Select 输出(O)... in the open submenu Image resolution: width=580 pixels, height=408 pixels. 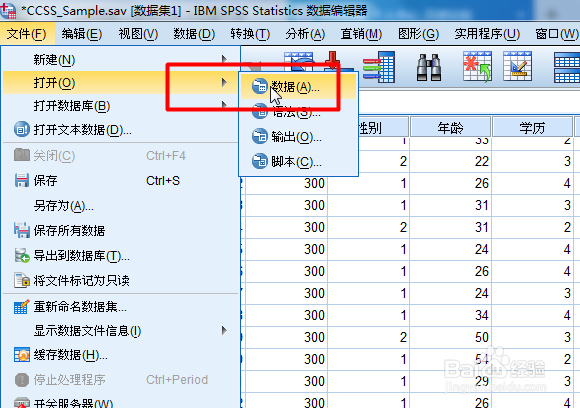[x=299, y=137]
